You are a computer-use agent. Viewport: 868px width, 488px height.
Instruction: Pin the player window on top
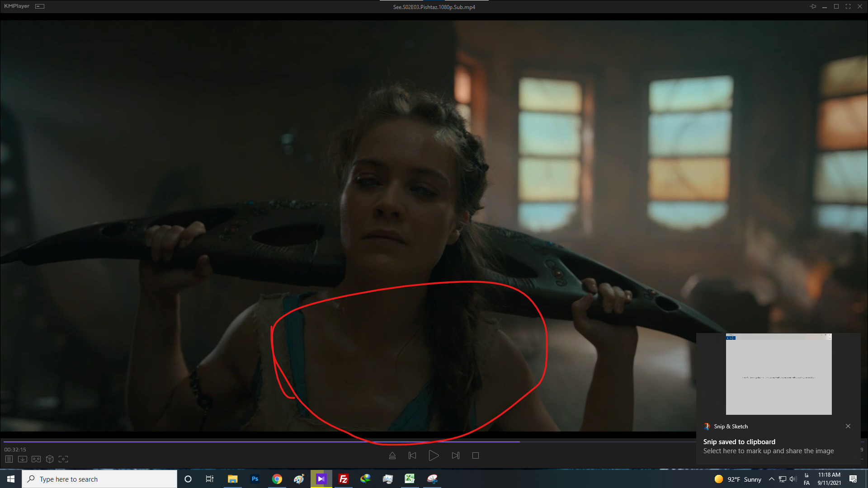(x=813, y=6)
